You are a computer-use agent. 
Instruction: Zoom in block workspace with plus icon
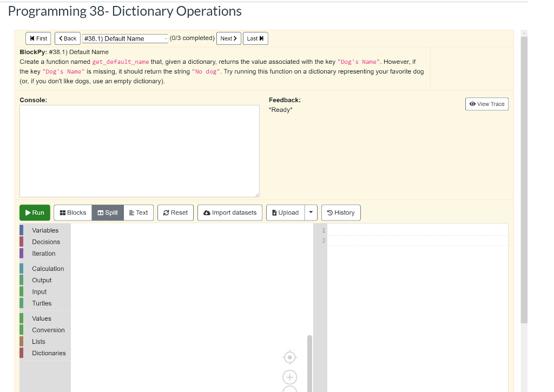point(290,377)
